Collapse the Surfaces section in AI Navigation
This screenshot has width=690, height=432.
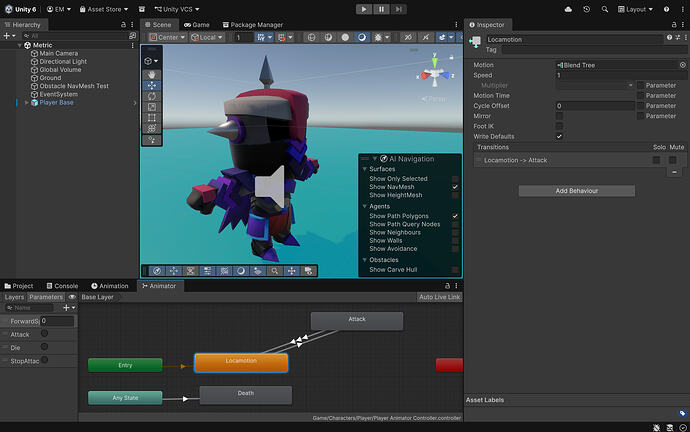pos(364,169)
